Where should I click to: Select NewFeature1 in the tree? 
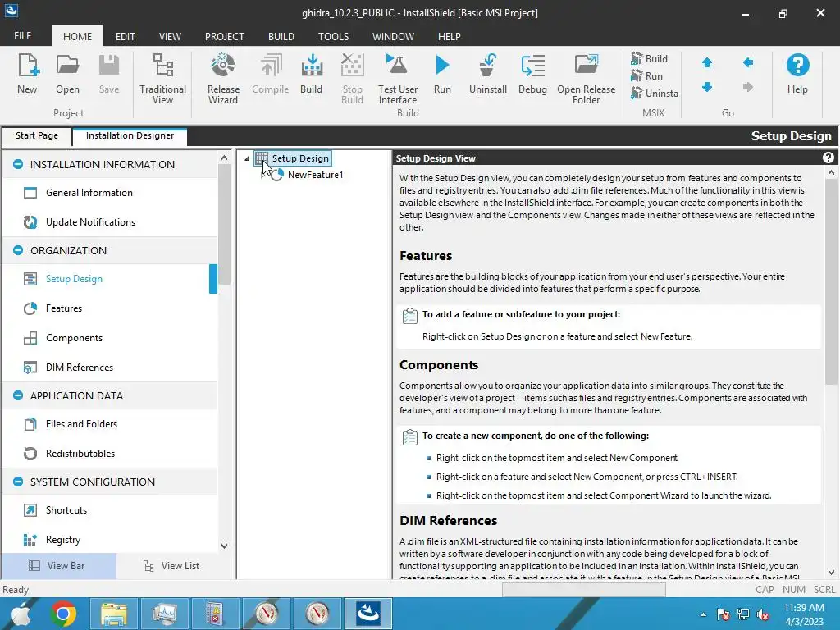[315, 175]
